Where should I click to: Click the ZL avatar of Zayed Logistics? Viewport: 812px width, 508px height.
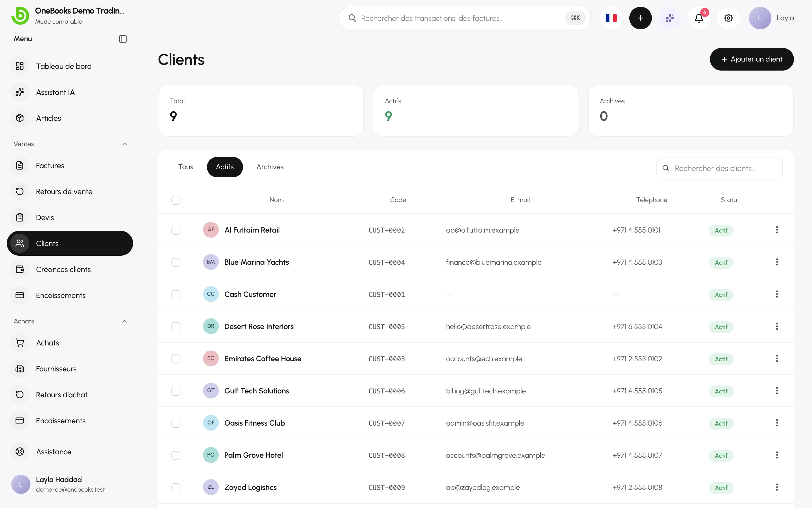tap(211, 487)
